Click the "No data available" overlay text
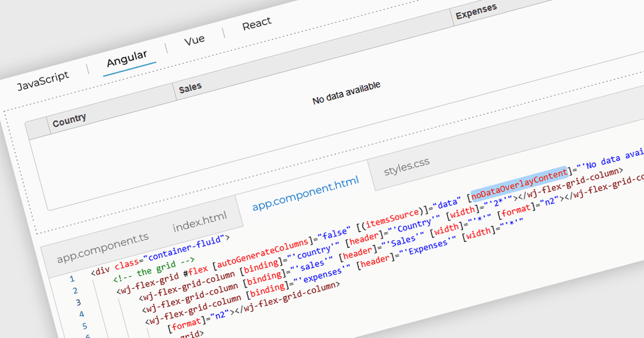 click(x=346, y=93)
